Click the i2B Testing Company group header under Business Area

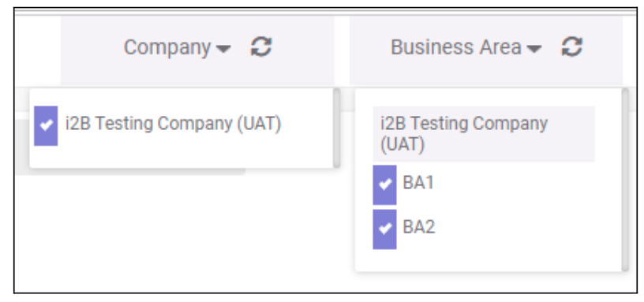click(484, 134)
